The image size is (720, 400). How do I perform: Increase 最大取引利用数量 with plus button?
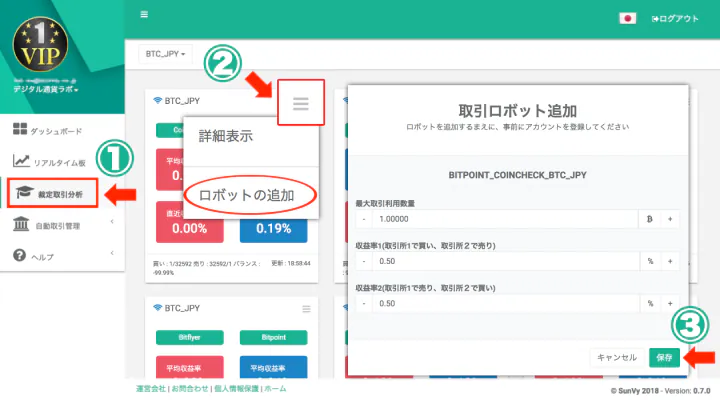670,219
